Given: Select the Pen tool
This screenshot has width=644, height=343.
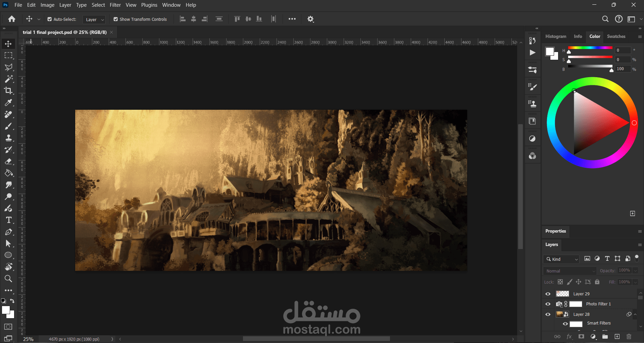Looking at the screenshot, I should pos(8,232).
